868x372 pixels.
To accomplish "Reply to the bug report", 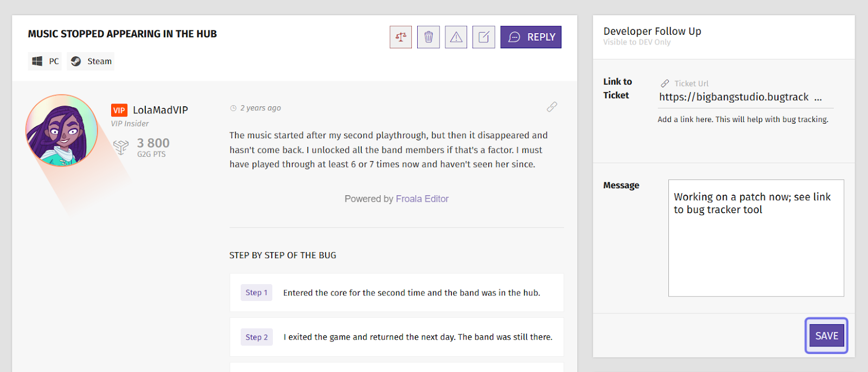I will [x=531, y=37].
